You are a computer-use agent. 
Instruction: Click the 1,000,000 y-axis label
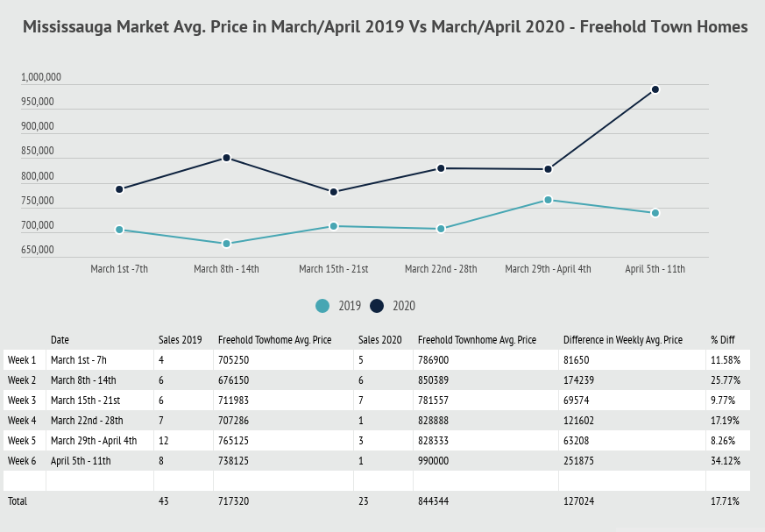click(41, 77)
